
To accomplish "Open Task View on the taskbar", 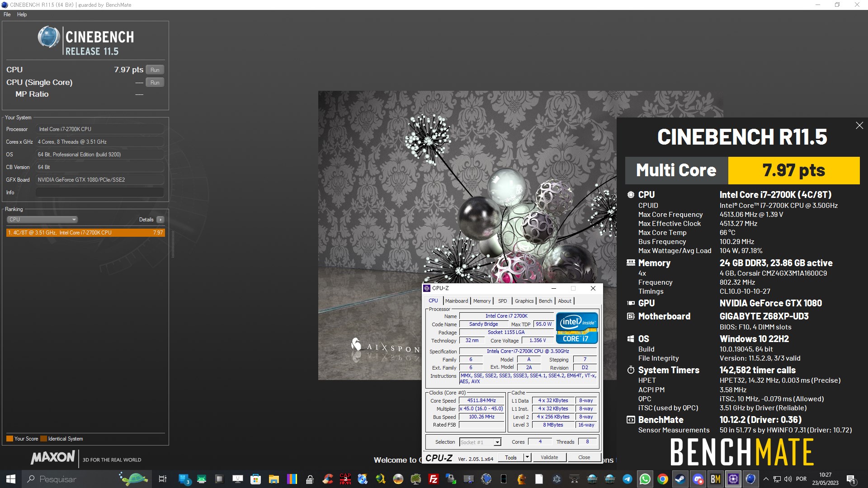I will coord(163,479).
